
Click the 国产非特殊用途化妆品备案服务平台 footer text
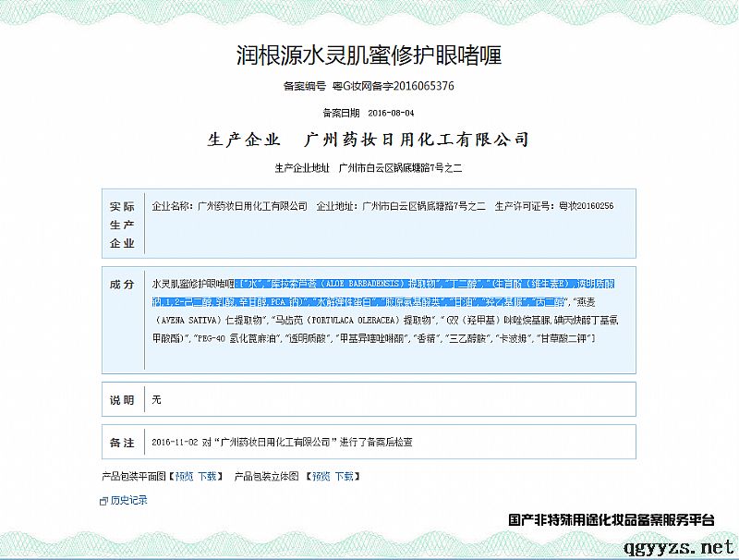pos(612,520)
